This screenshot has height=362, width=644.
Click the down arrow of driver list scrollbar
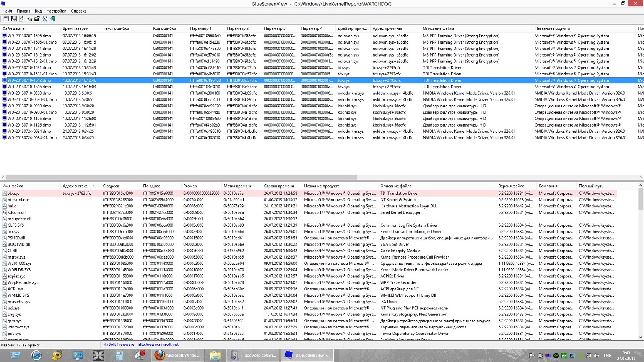pyautogui.click(x=641, y=337)
